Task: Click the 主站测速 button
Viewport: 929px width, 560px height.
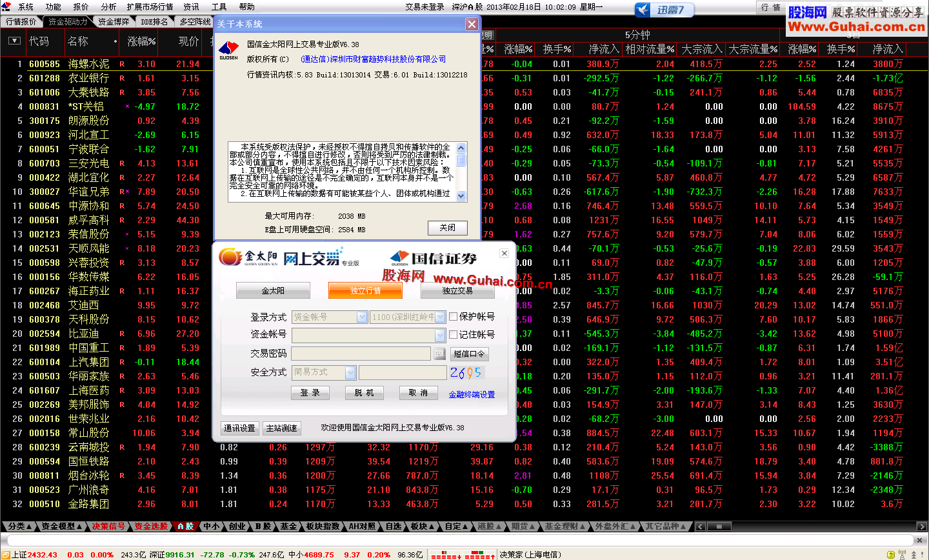Action: [x=283, y=428]
